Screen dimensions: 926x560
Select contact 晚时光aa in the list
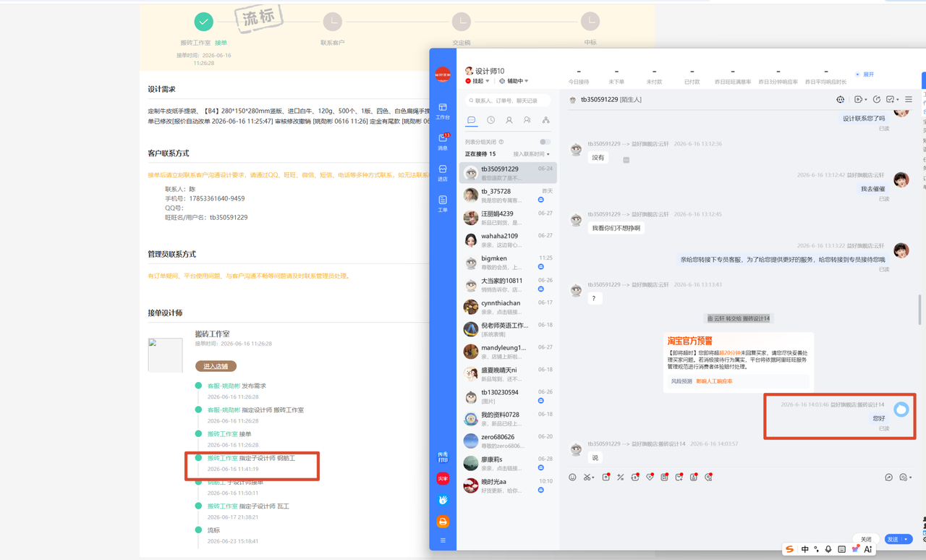tap(508, 485)
